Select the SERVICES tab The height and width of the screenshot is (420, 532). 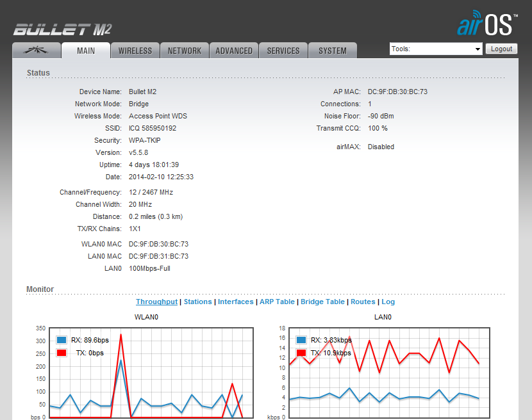pos(283,51)
